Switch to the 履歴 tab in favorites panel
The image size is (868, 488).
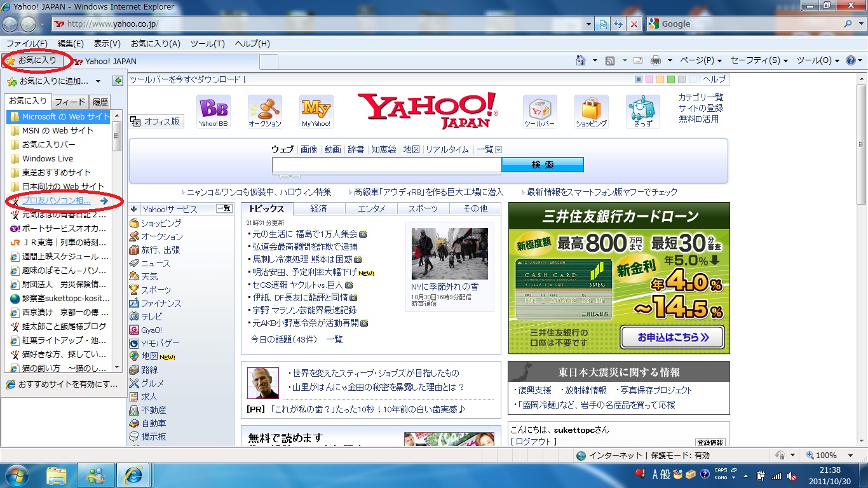click(100, 102)
